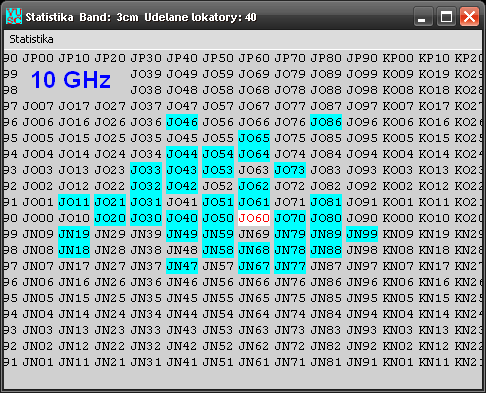Viewport: 486px width, 393px height.
Task: Click the highlighted JN99 locator
Action: [x=362, y=234]
